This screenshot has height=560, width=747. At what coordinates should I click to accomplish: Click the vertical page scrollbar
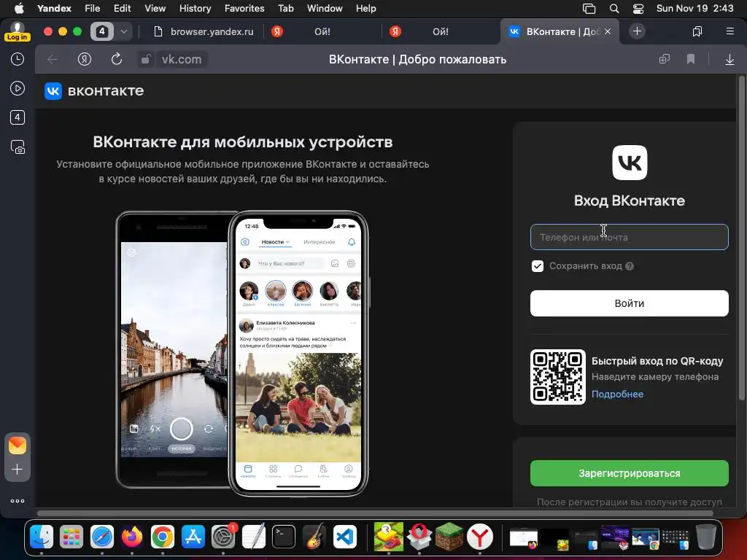coord(741,238)
